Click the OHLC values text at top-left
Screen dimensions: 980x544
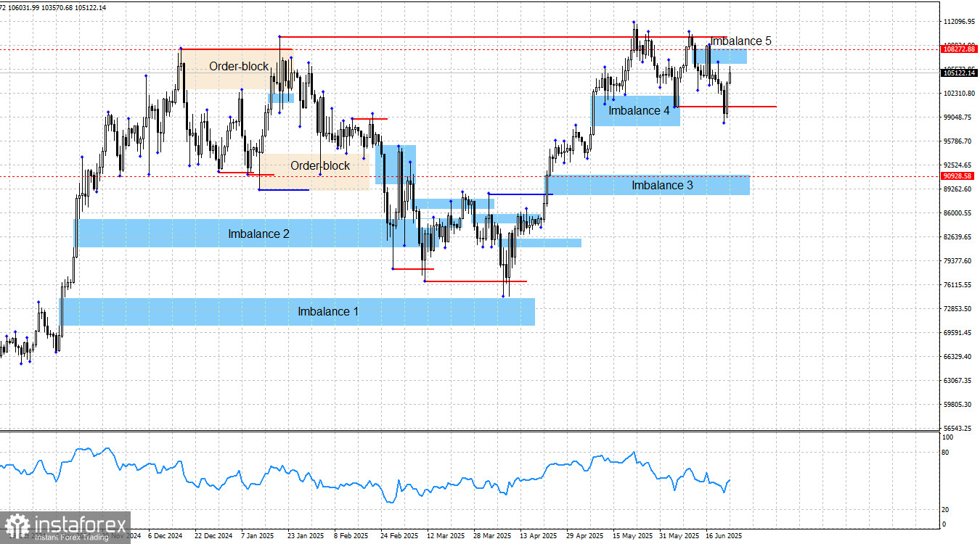(x=53, y=7)
